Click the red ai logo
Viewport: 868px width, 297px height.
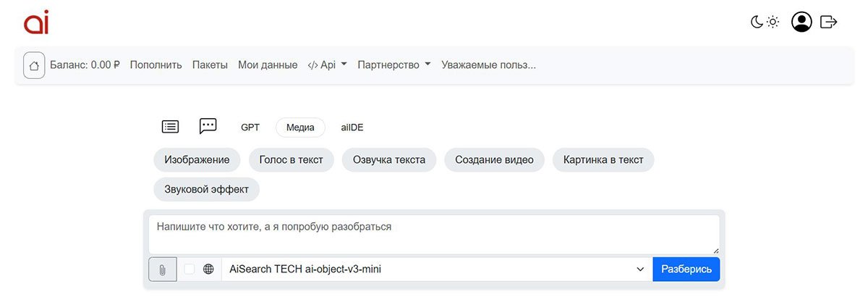[36, 22]
